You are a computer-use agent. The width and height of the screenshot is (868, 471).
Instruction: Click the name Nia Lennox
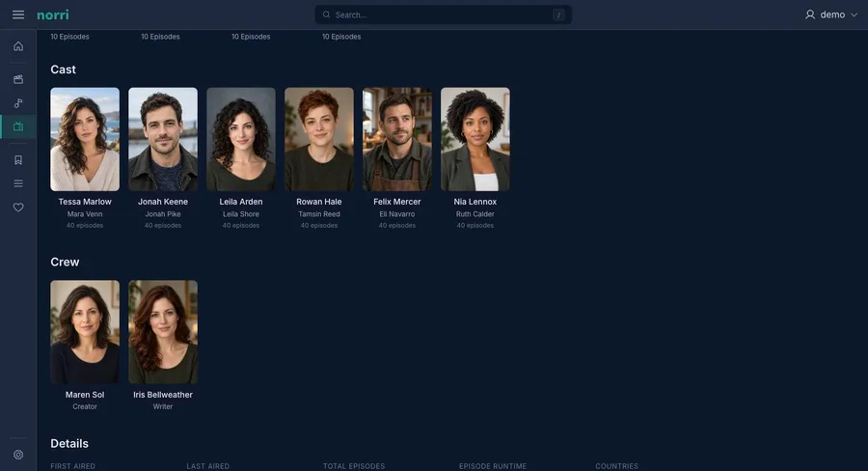pyautogui.click(x=475, y=202)
